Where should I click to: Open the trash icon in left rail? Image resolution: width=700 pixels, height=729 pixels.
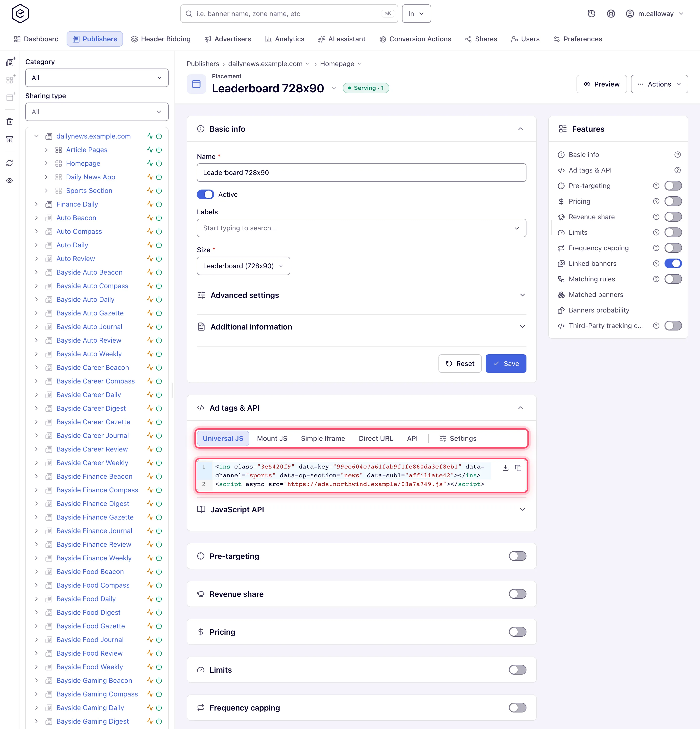click(10, 121)
